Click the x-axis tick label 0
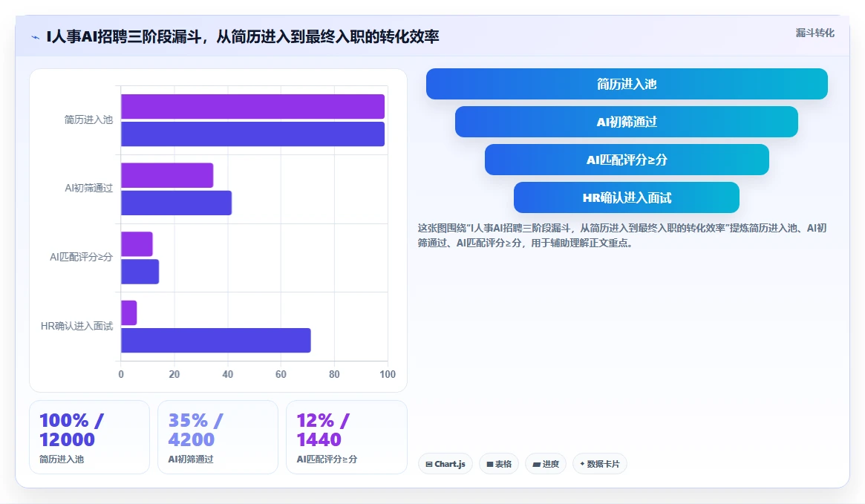 click(121, 374)
